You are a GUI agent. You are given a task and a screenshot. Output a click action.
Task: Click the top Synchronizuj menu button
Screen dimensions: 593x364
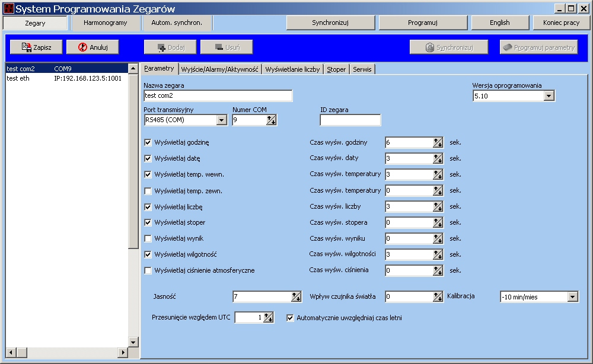(330, 23)
